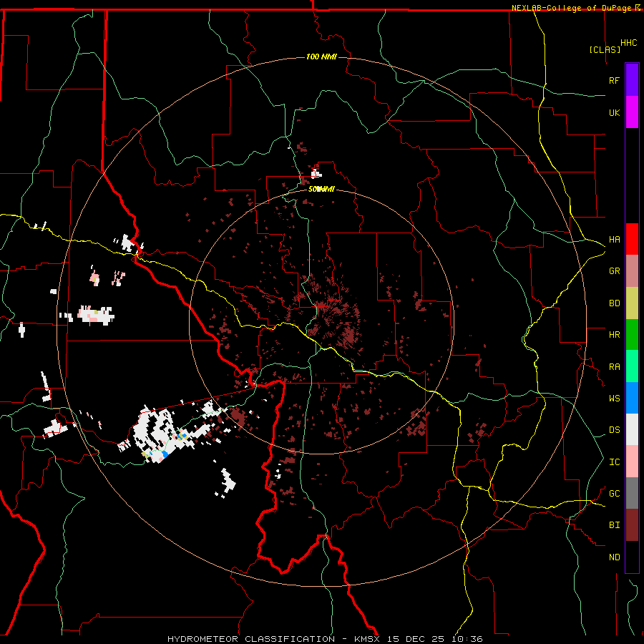The width and height of the screenshot is (644, 644).
Task: Select the yellow BD legend swatch
Action: coord(632,303)
